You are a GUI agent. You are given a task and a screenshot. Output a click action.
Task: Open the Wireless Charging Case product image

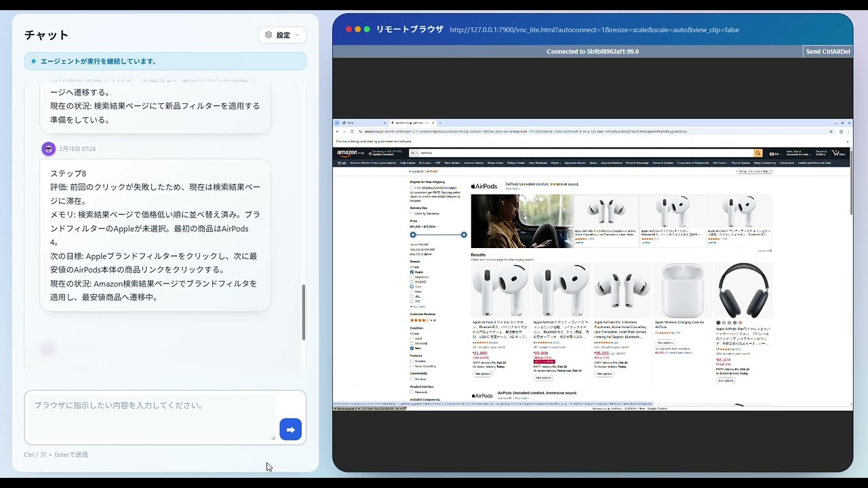pyautogui.click(x=683, y=291)
